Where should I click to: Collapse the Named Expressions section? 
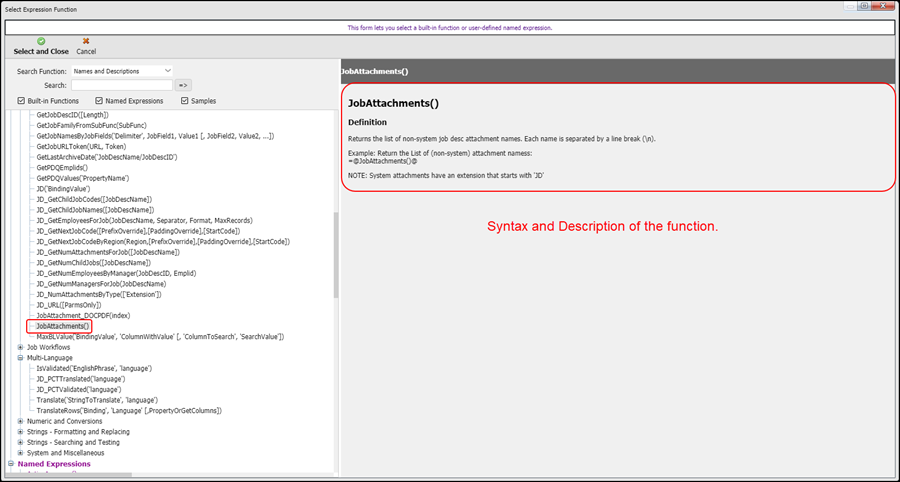click(x=11, y=464)
